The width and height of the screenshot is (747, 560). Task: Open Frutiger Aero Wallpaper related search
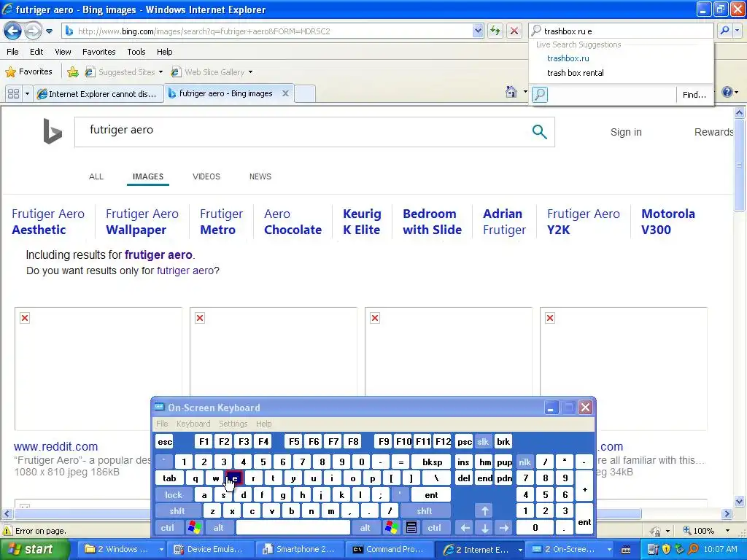[142, 222]
